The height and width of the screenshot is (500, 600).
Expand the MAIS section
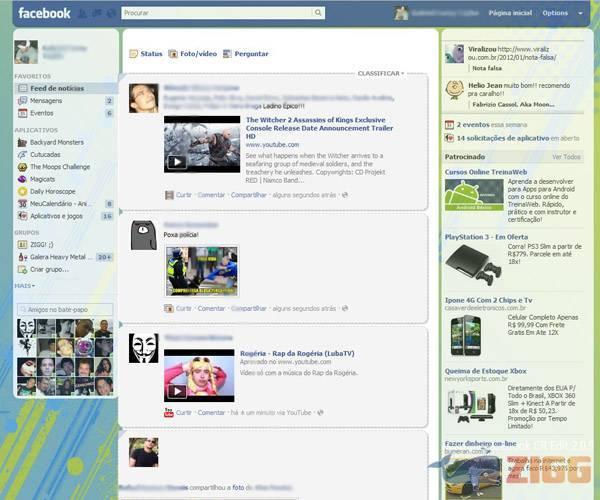coord(24,286)
